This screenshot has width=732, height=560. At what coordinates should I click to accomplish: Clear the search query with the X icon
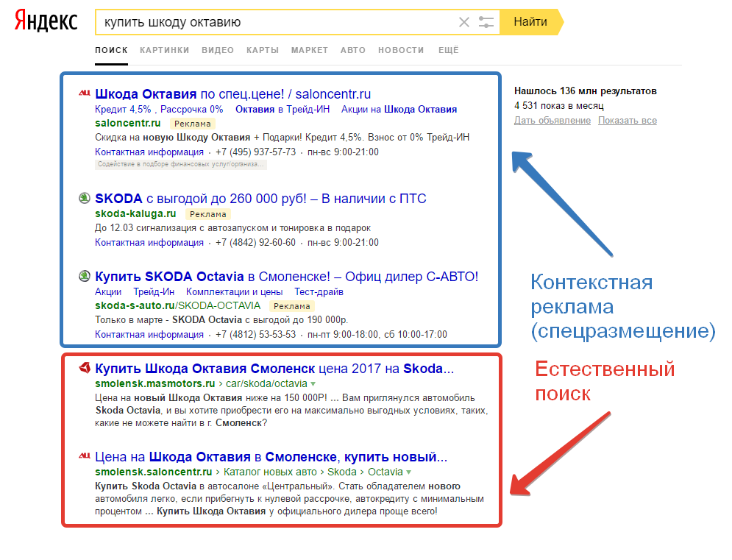(x=463, y=22)
